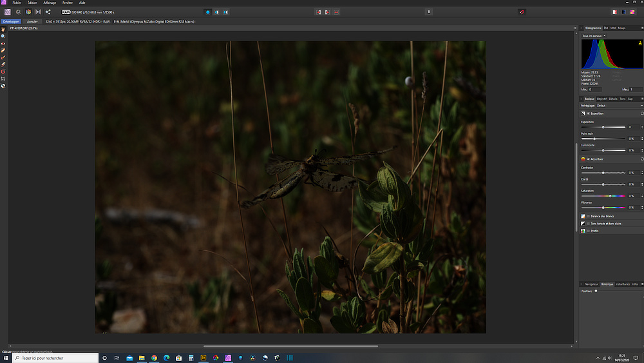The image size is (644, 363).
Task: Choose the single view mode icon
Action: [x=208, y=12]
